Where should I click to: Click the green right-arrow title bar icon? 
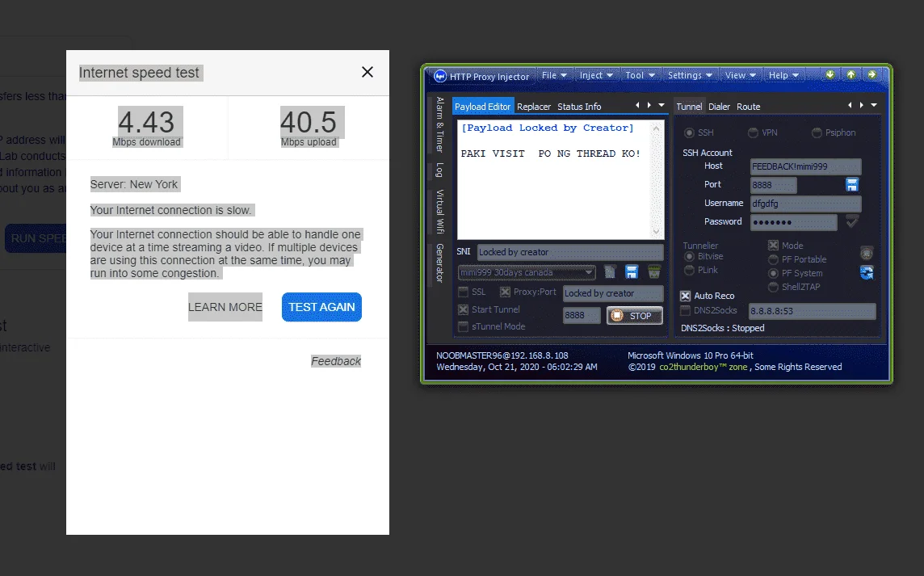872,75
